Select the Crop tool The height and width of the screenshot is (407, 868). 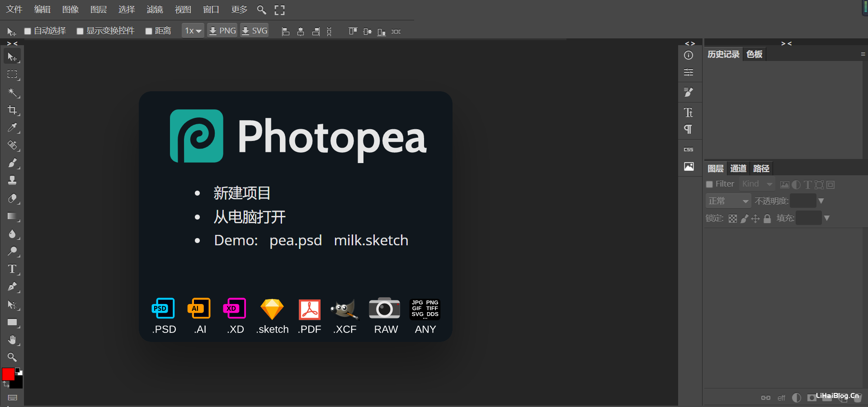(12, 110)
